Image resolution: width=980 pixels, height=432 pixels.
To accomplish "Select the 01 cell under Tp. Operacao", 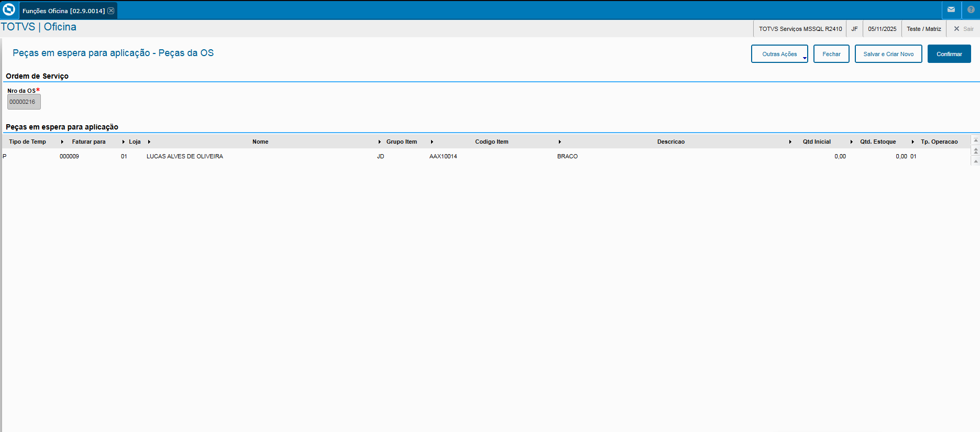I will 913,156.
